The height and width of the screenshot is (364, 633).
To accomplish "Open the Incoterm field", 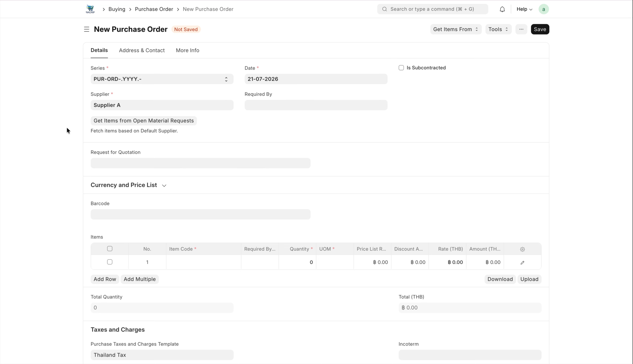I will [x=470, y=355].
